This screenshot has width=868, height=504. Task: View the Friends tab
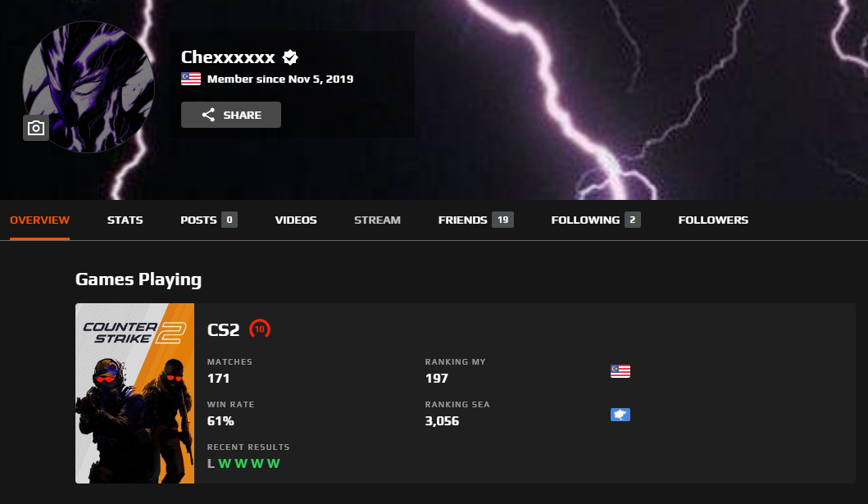click(475, 220)
